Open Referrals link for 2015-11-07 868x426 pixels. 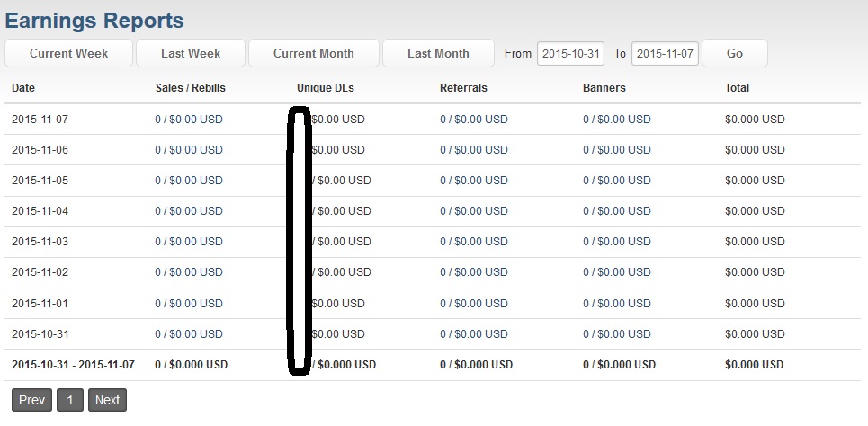tap(473, 119)
